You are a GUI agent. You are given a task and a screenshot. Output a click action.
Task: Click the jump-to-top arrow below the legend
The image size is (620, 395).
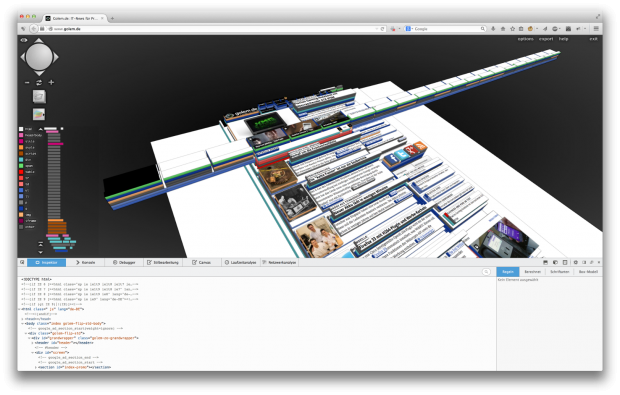click(40, 244)
